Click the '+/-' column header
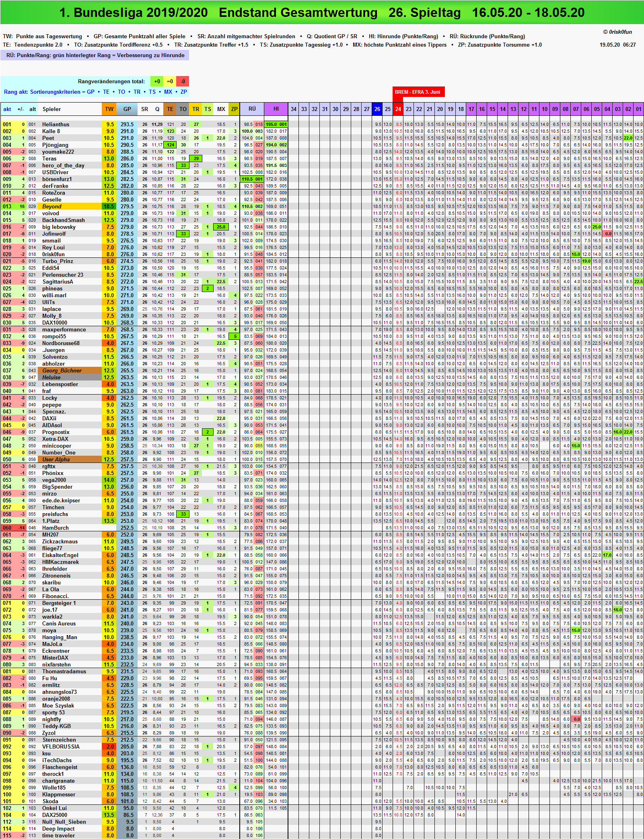644x839 pixels. 20,109
